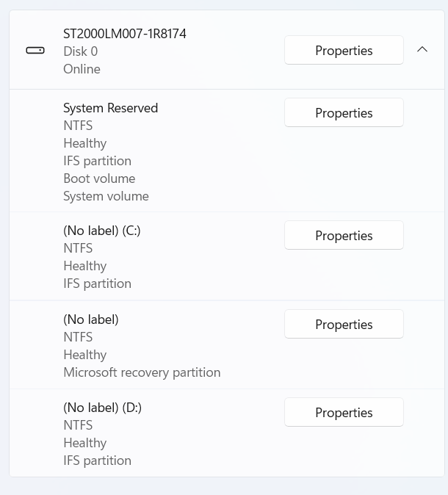The image size is (448, 495).
Task: Click the System volume text
Action: (x=106, y=196)
